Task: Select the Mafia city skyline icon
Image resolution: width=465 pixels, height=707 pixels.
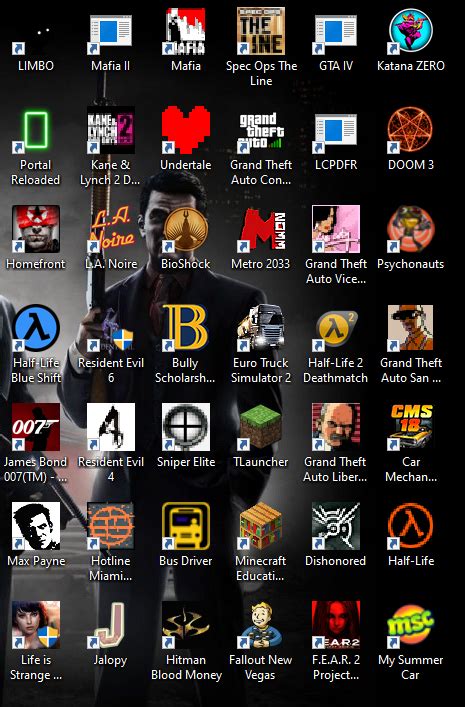Action: click(x=185, y=31)
